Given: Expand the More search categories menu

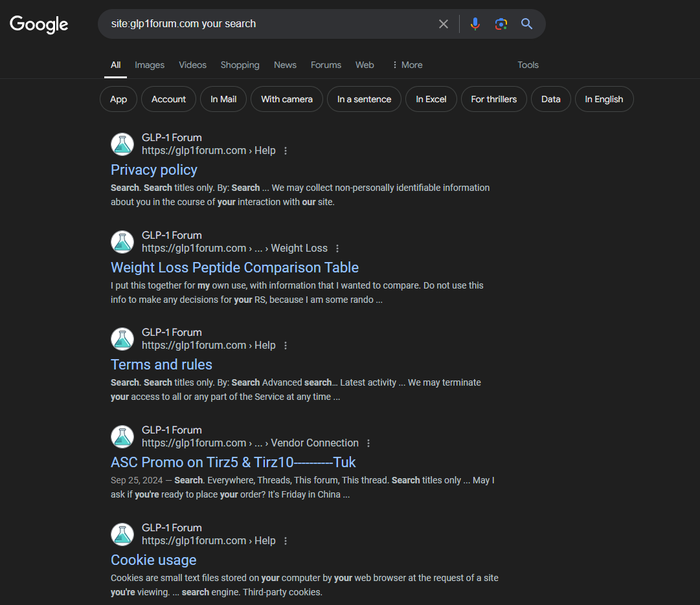Looking at the screenshot, I should pyautogui.click(x=407, y=65).
